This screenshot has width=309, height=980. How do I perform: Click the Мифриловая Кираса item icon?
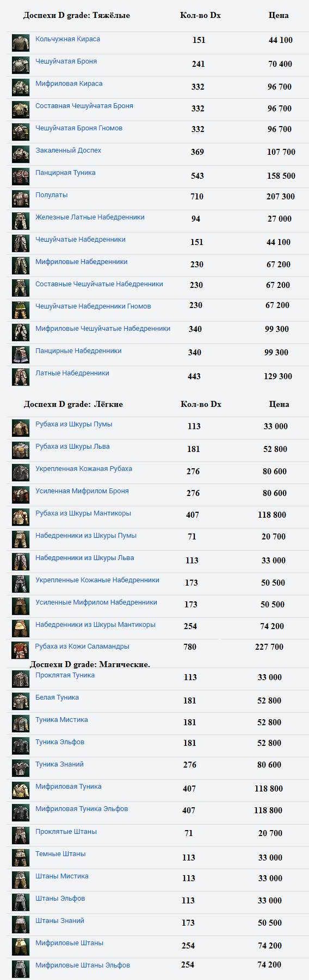pyautogui.click(x=21, y=87)
